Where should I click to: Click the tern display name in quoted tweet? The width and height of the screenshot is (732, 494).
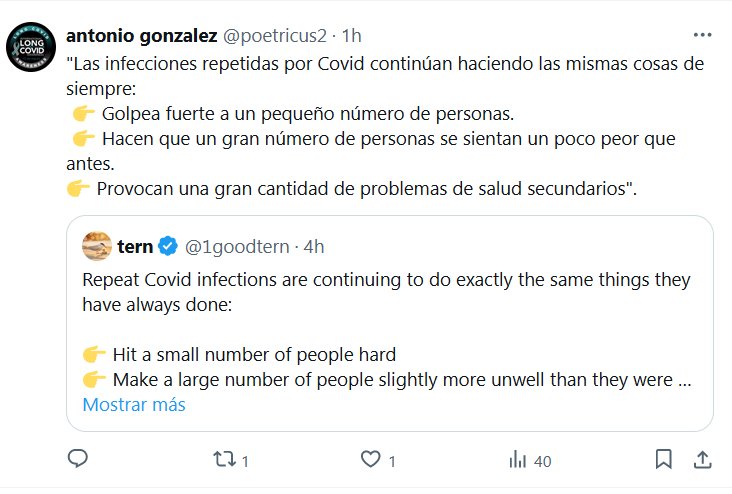(x=135, y=247)
